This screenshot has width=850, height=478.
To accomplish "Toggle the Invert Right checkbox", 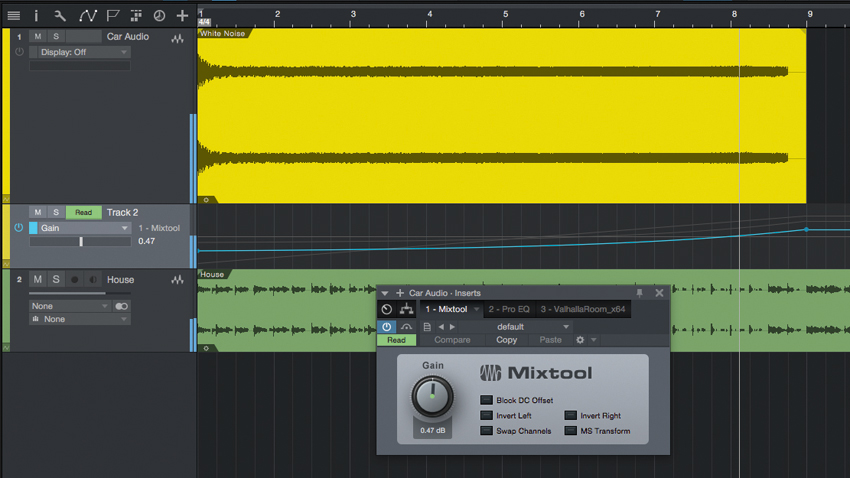I will [x=570, y=416].
